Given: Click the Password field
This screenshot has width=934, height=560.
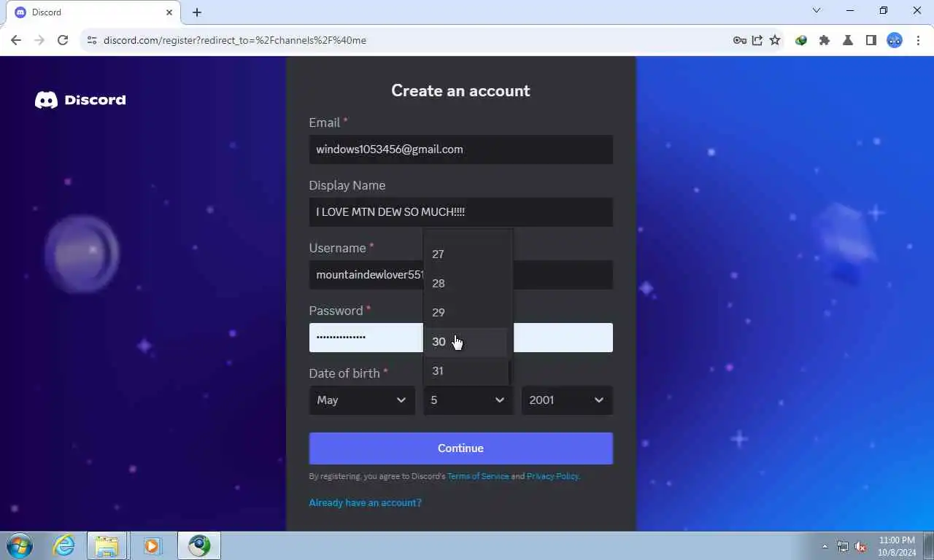Looking at the screenshot, I should tap(460, 338).
